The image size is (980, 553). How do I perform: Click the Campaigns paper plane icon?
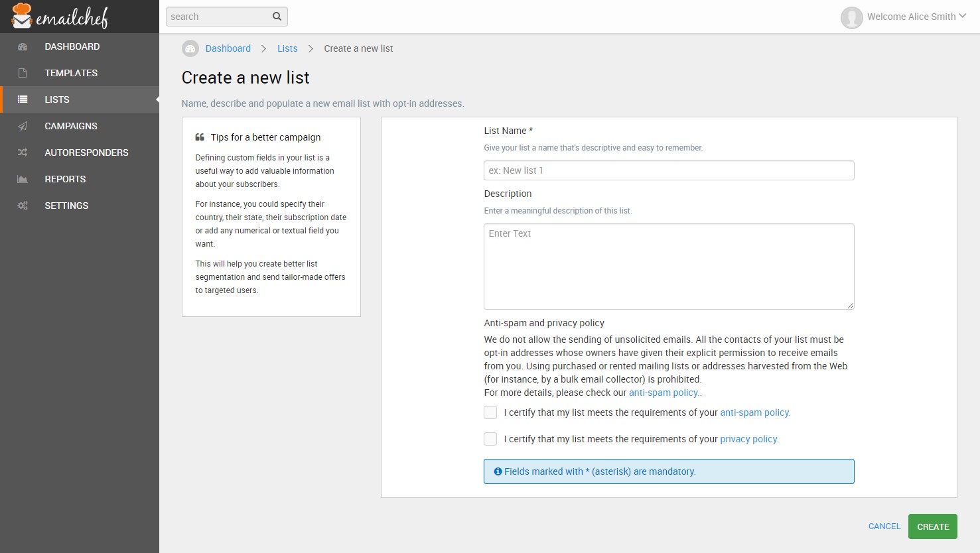click(23, 126)
